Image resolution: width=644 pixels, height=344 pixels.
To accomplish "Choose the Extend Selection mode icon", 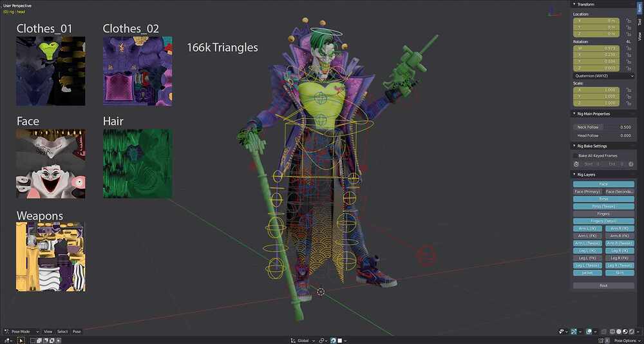I will 39,341.
